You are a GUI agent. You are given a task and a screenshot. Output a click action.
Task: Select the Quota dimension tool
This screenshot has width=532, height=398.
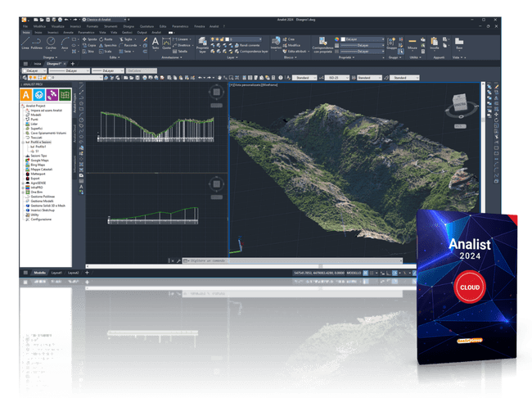click(x=166, y=43)
